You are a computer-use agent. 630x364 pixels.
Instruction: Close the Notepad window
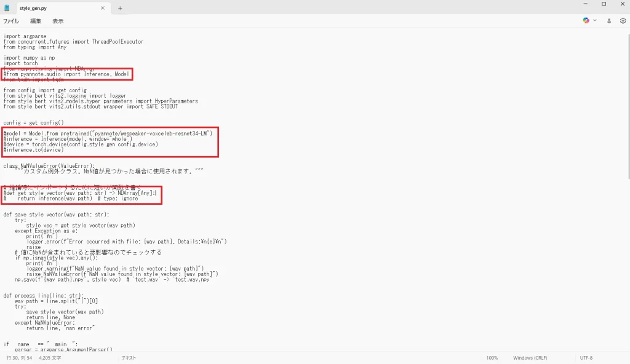(621, 4)
